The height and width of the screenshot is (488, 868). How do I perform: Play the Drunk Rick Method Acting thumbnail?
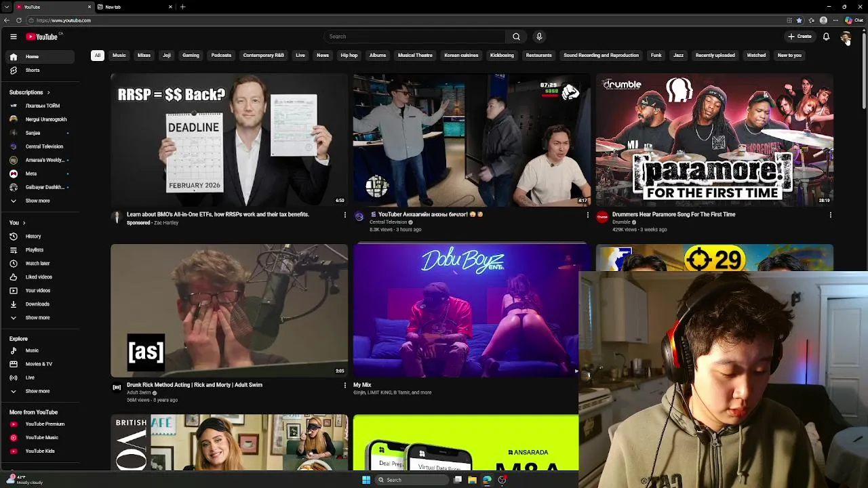[x=229, y=310]
